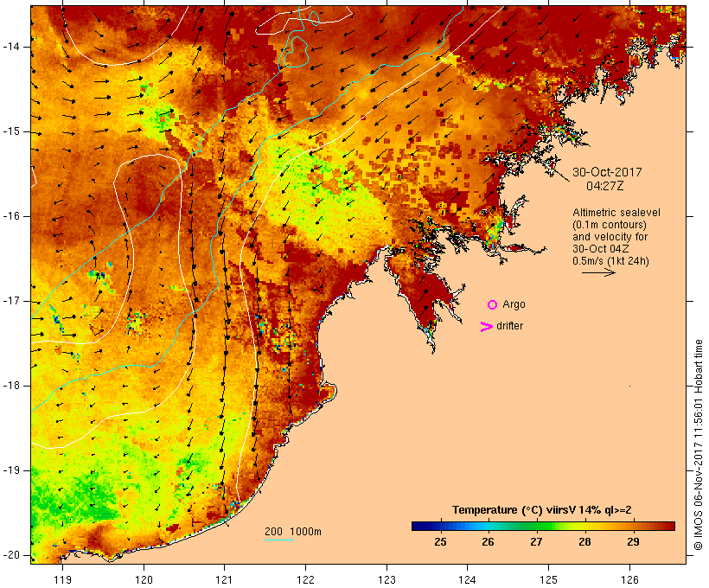Screen dimensions: 709x588
Task: Click the magenta drifter arrowhead legend symbol
Action: [486, 327]
